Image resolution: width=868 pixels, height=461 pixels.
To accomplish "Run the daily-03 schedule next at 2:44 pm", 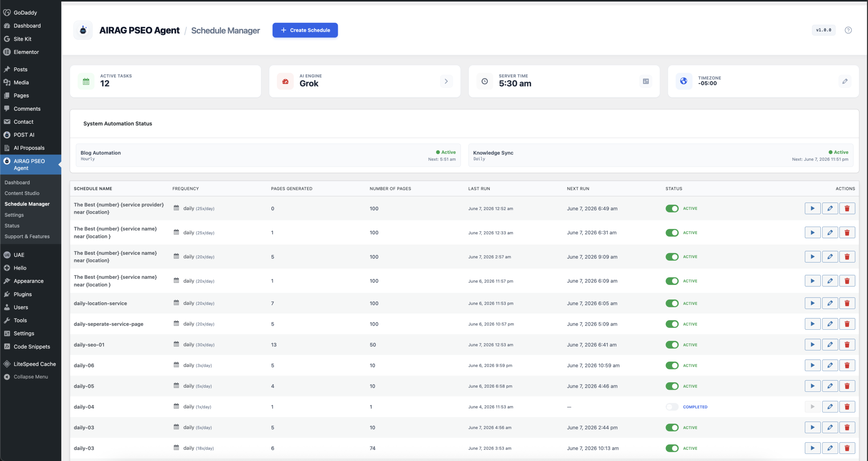I will [x=812, y=427].
